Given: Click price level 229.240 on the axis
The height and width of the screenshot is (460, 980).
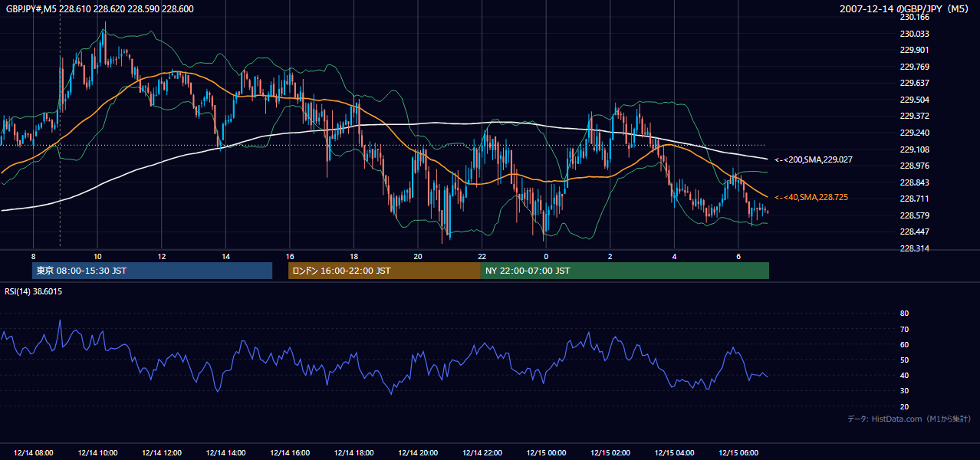Looking at the screenshot, I should [x=914, y=133].
